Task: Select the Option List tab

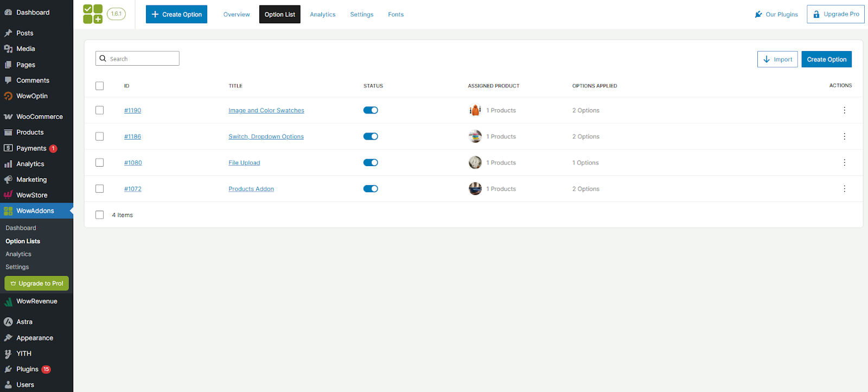Action: pyautogui.click(x=280, y=14)
